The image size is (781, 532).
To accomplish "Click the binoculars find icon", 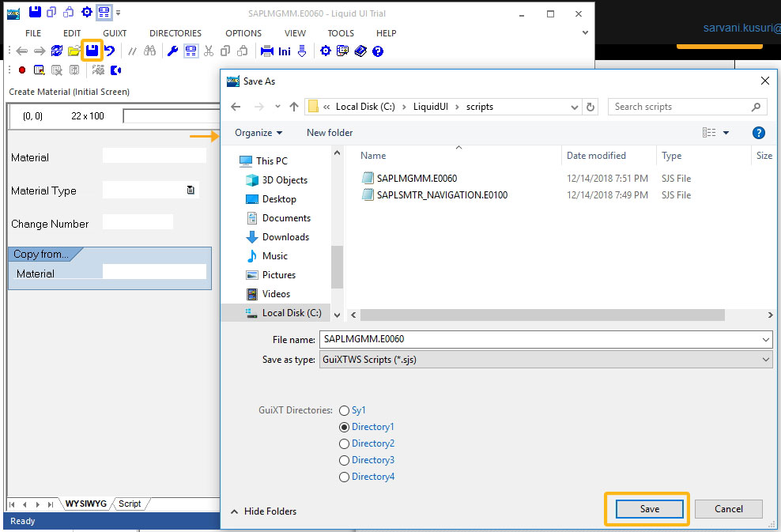I will (x=149, y=51).
